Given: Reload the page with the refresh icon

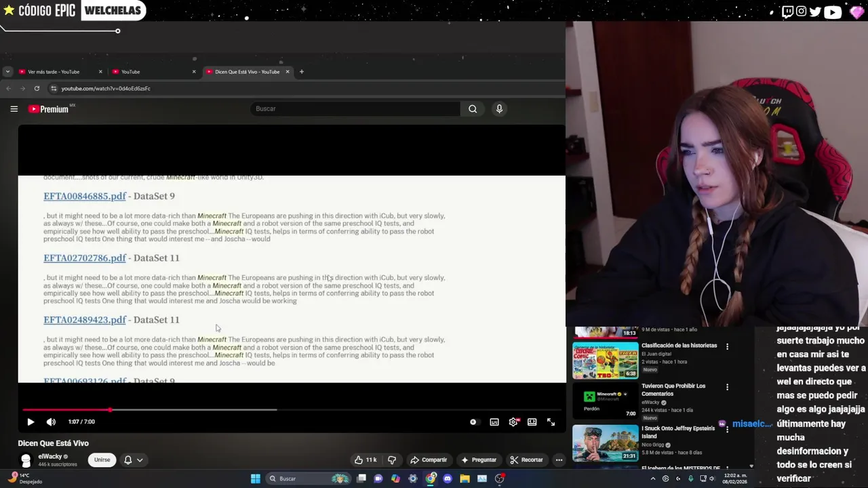Looking at the screenshot, I should 37,88.
